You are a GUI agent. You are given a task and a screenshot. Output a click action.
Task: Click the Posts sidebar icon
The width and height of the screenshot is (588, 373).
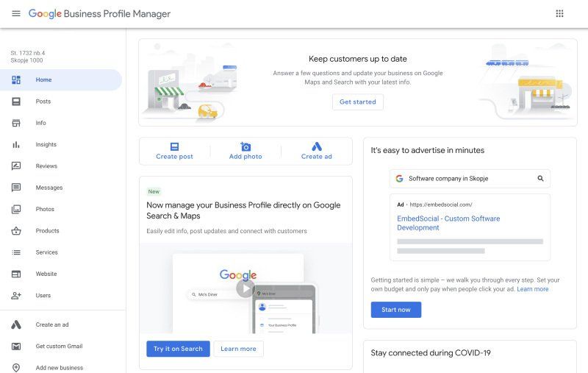[16, 102]
